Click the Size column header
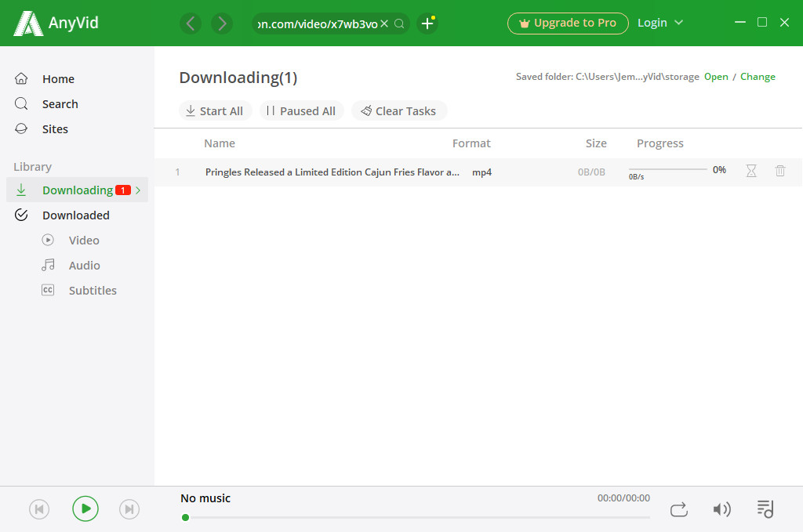 pyautogui.click(x=596, y=143)
